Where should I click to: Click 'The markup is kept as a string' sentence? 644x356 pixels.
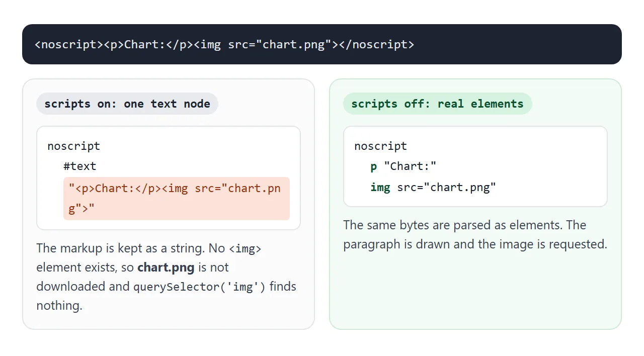121,248
